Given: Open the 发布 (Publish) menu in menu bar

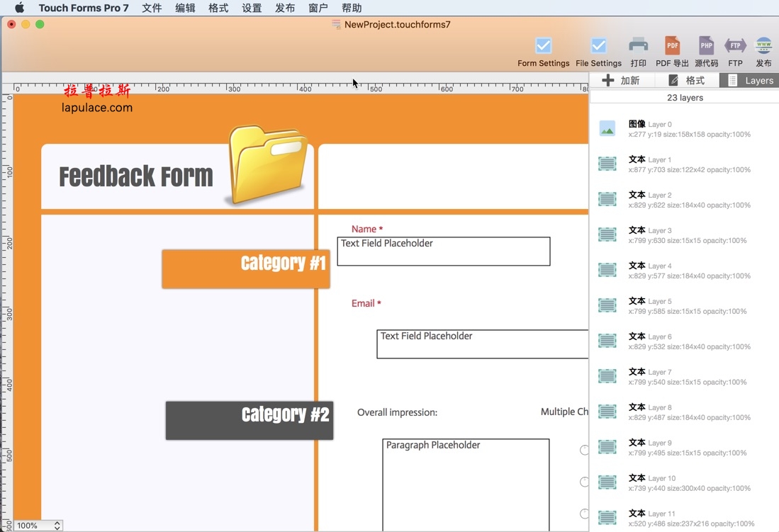Looking at the screenshot, I should coord(285,8).
